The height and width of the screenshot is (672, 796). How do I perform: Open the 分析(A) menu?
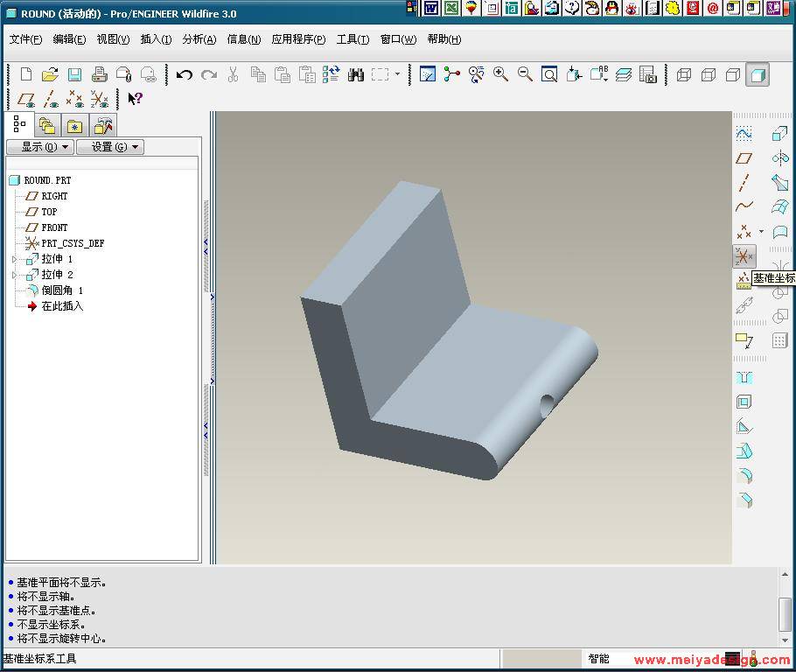pyautogui.click(x=199, y=39)
